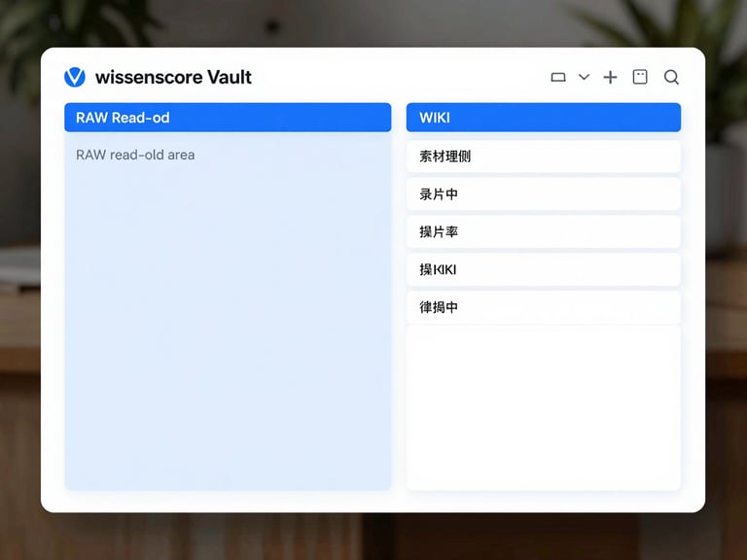Open search with the magnifier icon
747x560 pixels.
(671, 77)
